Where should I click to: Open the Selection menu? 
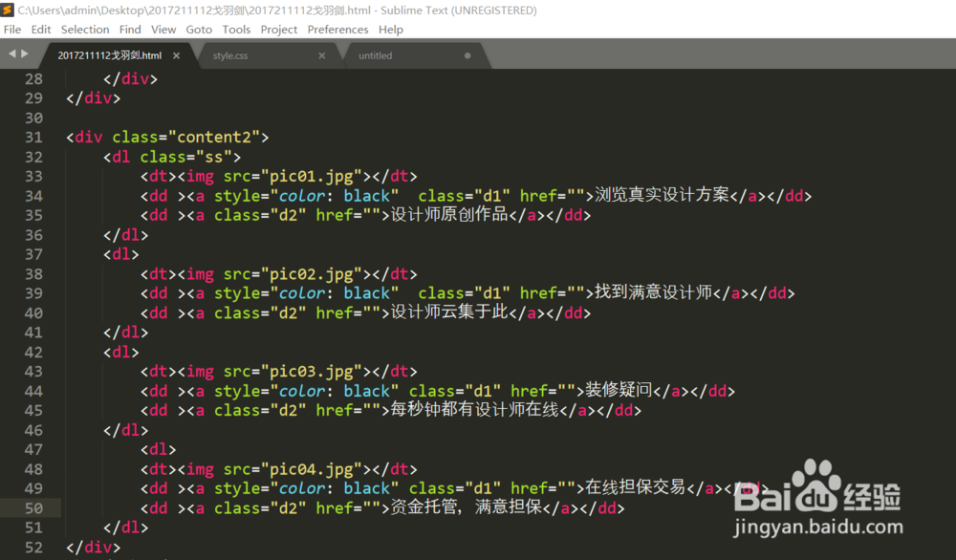click(x=85, y=30)
